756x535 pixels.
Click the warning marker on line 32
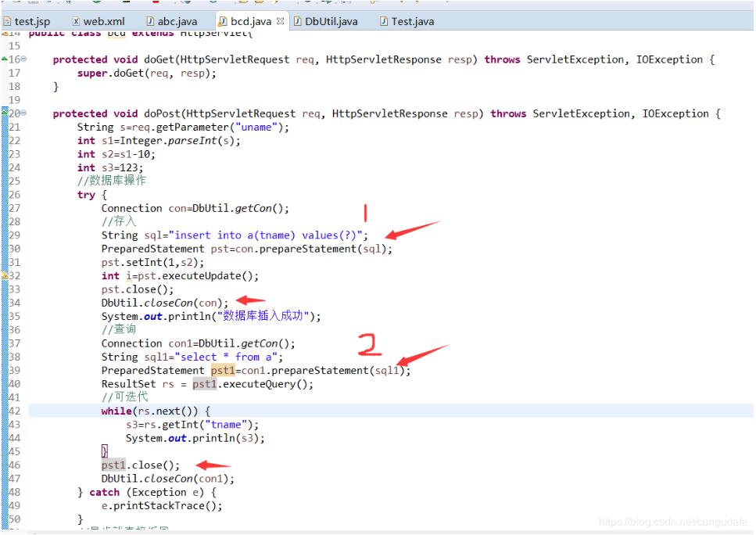(x=4, y=275)
